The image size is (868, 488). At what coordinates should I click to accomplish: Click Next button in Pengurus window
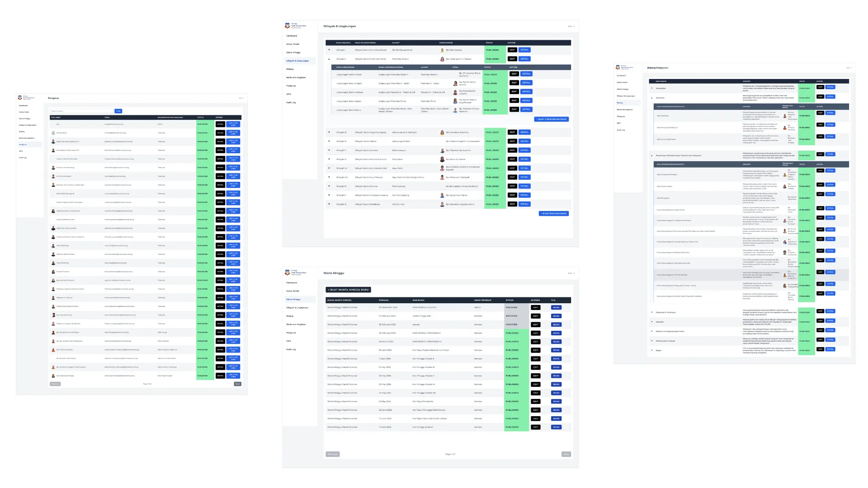point(237,384)
